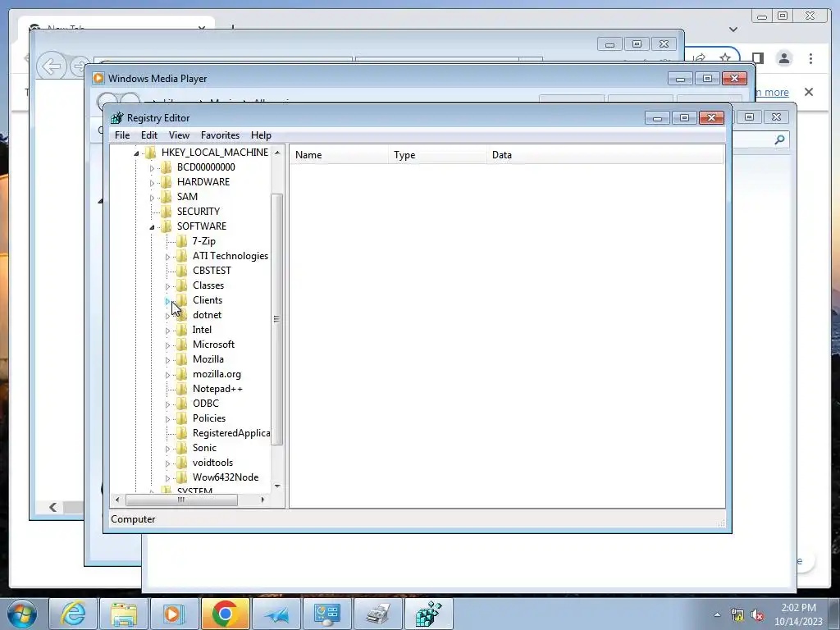Viewport: 840px width, 630px height.
Task: Launch Internet Explorer from the taskbar
Action: [x=73, y=614]
